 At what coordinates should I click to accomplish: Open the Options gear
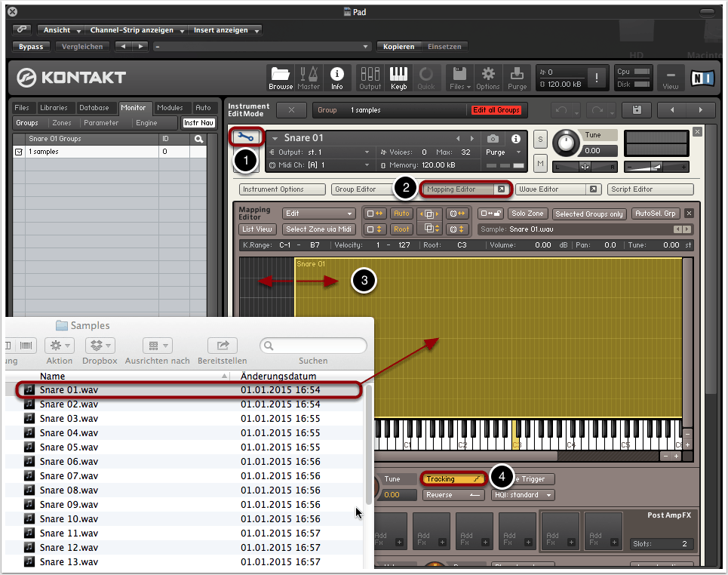pyautogui.click(x=488, y=77)
